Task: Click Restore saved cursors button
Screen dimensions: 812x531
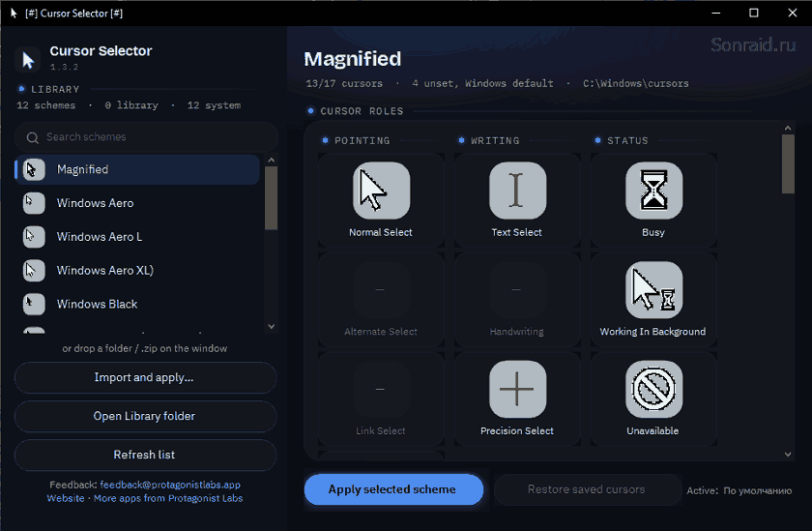Action: pos(587,489)
